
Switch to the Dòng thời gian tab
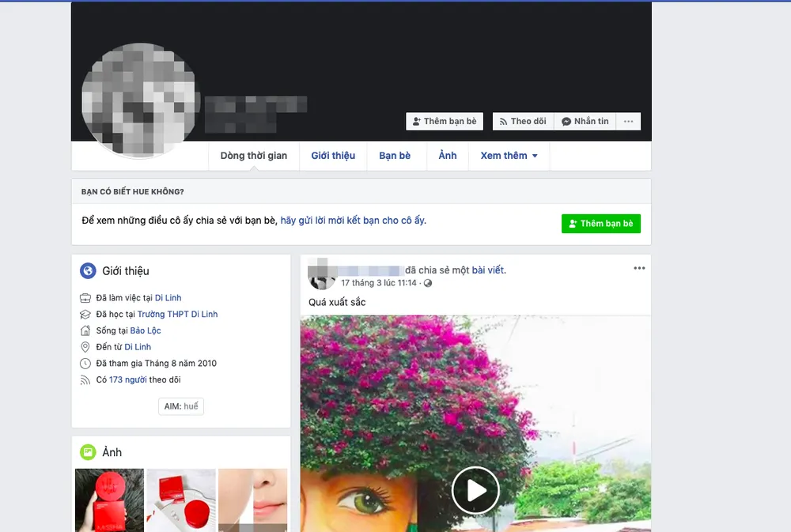click(253, 156)
